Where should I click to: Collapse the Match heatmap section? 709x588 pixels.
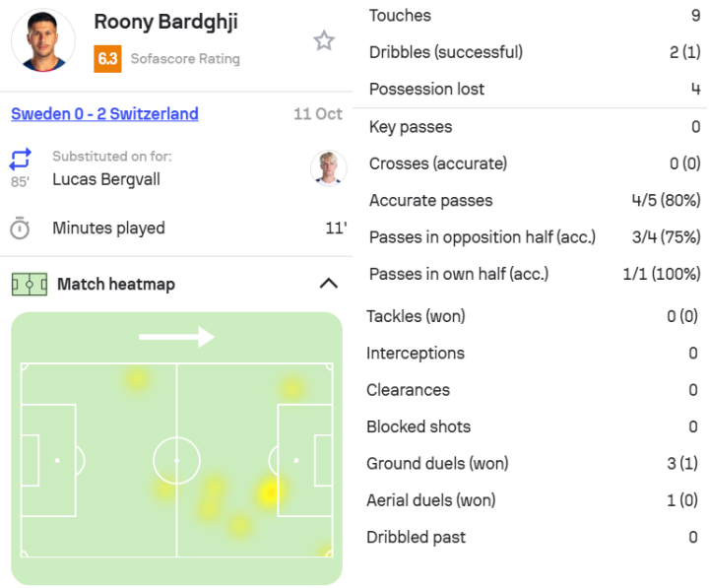point(329,284)
